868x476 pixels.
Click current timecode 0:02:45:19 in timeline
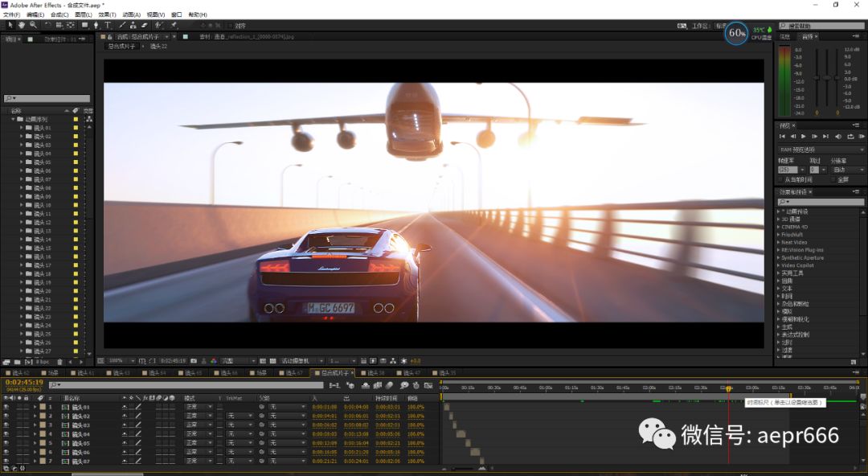click(x=24, y=383)
